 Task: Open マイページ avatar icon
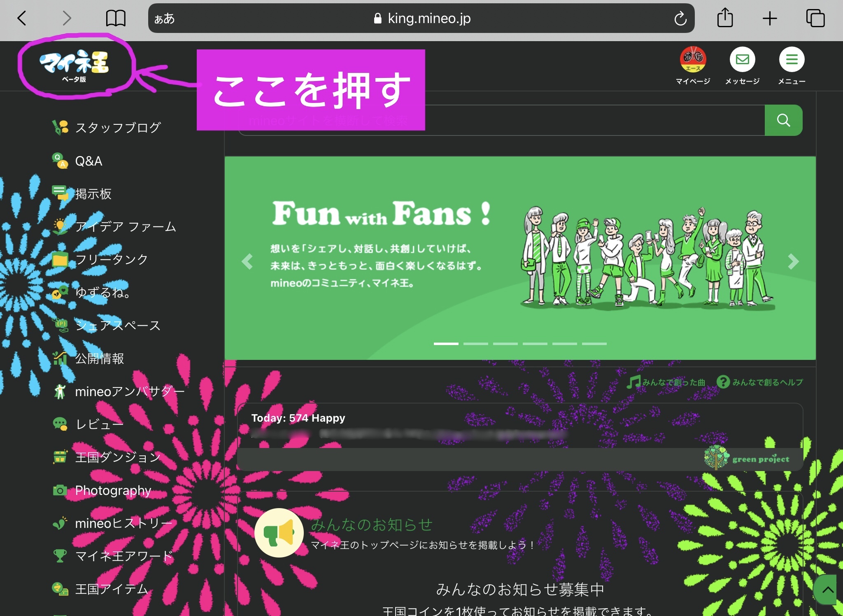(x=693, y=60)
